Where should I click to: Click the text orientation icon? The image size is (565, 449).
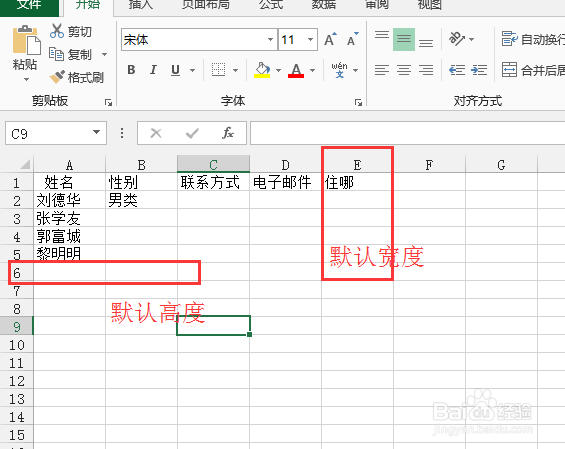[457, 39]
